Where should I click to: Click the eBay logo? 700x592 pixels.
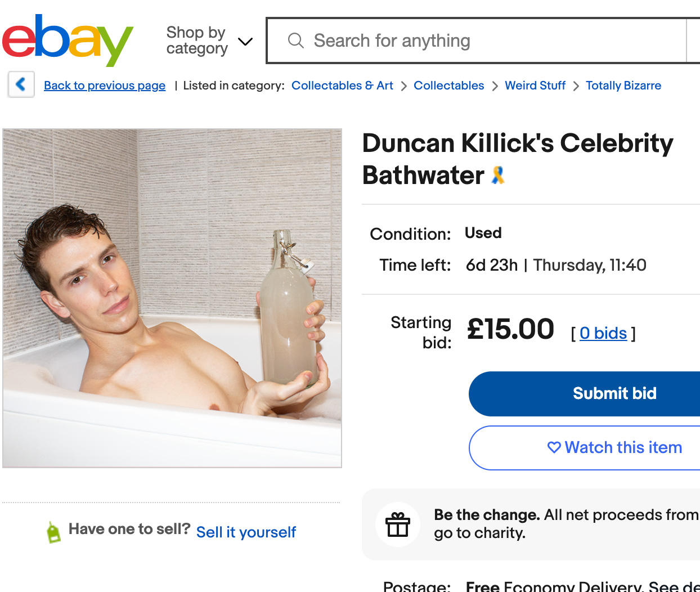click(x=68, y=41)
